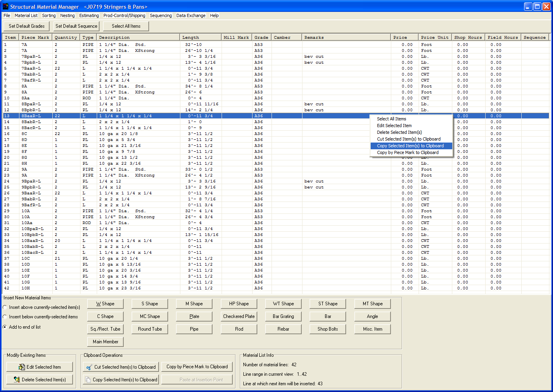553x392 pixels.
Task: Click the Description column header
Action: click(x=138, y=37)
